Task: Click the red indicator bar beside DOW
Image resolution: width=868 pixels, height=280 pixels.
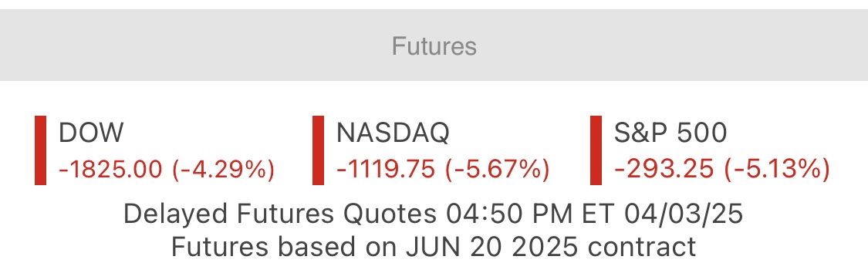Action: click(x=40, y=150)
